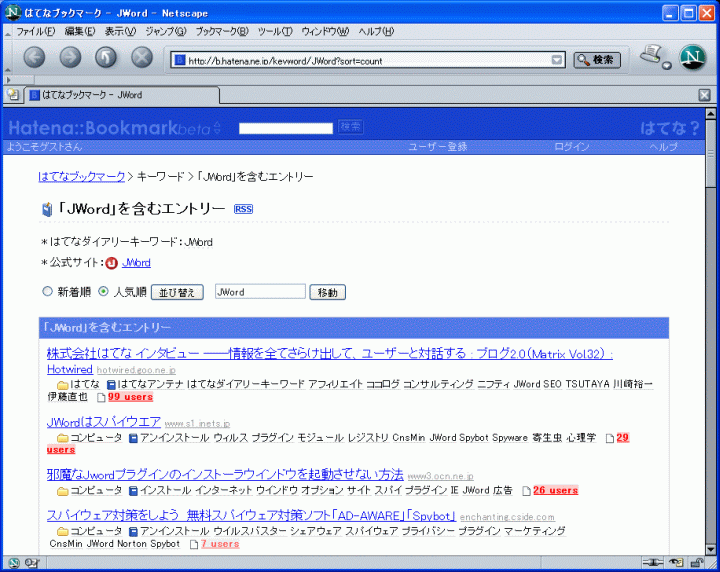Select the 人気順 radio option
720x572 pixels.
click(x=103, y=292)
